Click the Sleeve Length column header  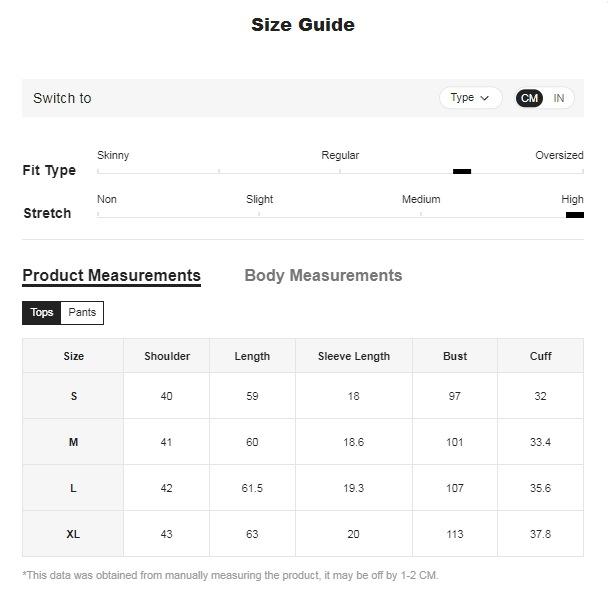pyautogui.click(x=354, y=356)
